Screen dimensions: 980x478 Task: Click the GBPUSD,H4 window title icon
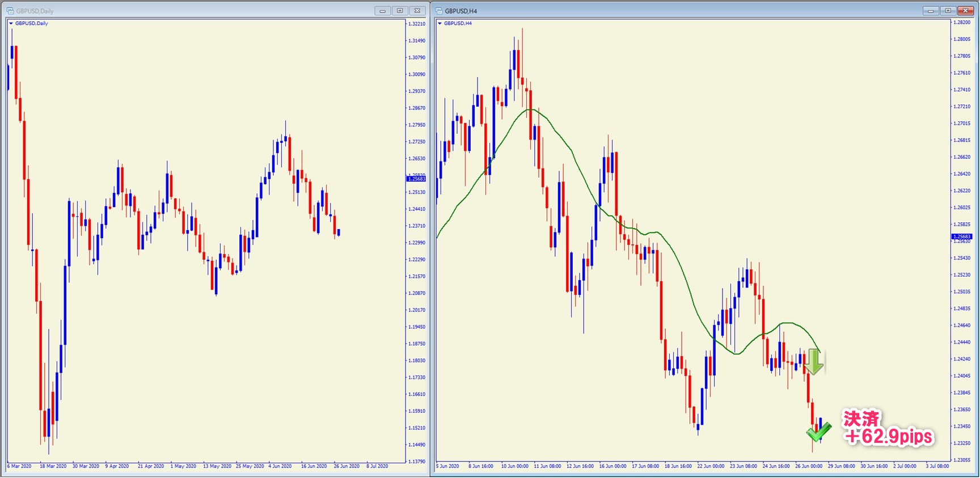click(x=439, y=11)
